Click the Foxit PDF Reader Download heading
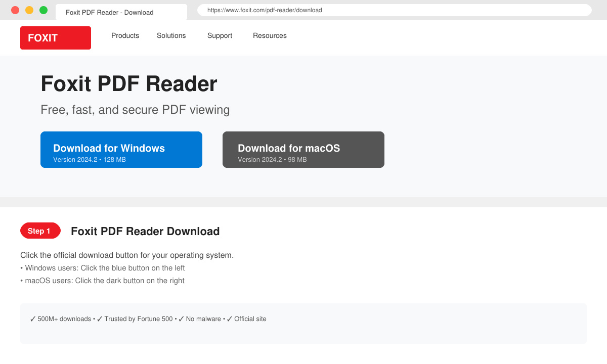This screenshot has width=607, height=364. [145, 232]
